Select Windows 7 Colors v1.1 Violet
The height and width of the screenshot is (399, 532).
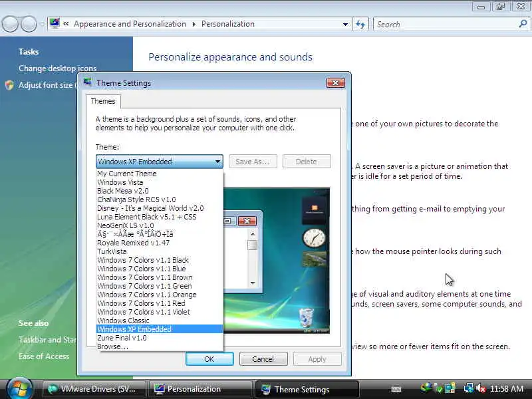coord(160,312)
